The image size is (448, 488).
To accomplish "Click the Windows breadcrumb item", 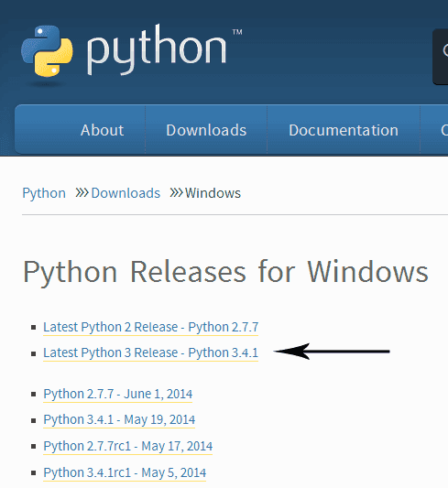I will [213, 193].
